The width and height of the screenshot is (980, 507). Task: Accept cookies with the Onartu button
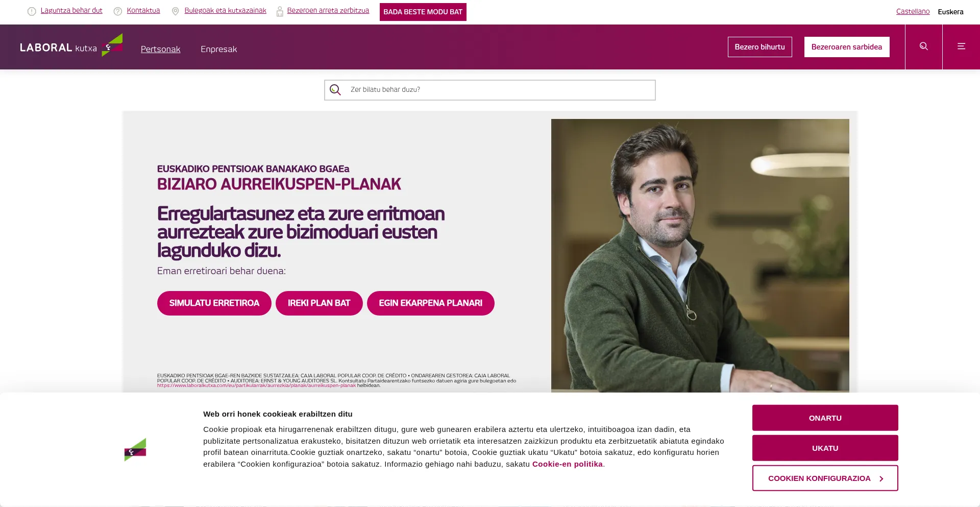point(825,418)
